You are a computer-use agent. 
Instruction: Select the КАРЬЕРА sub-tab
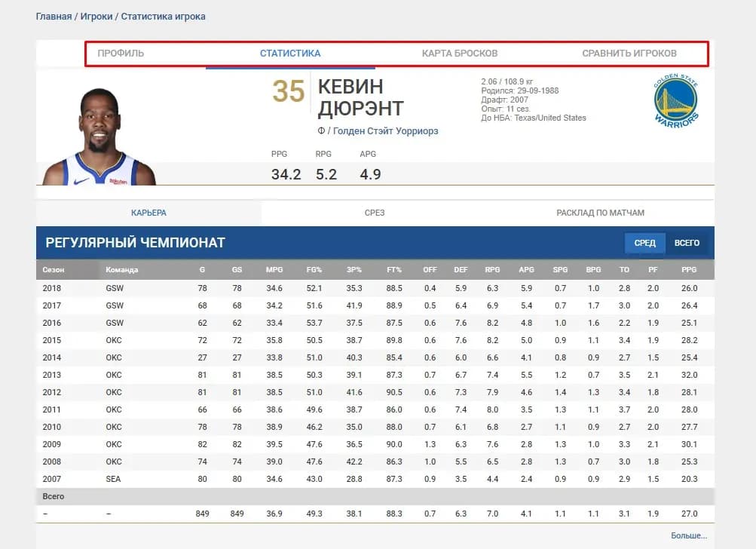[x=148, y=213]
